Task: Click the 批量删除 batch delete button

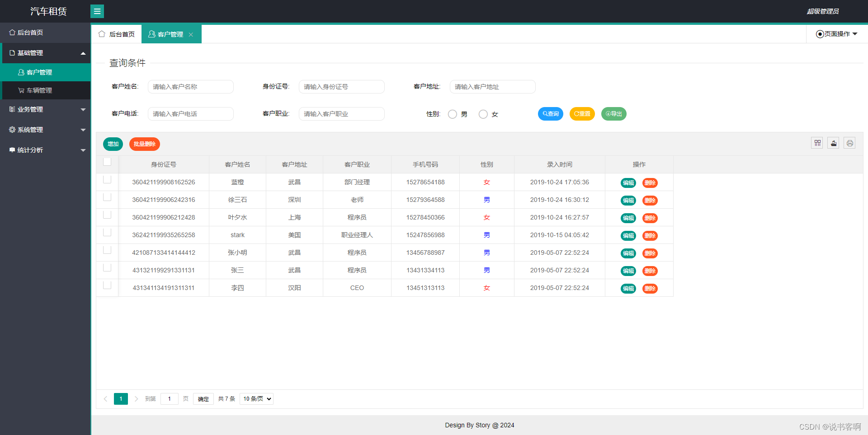Action: [145, 144]
